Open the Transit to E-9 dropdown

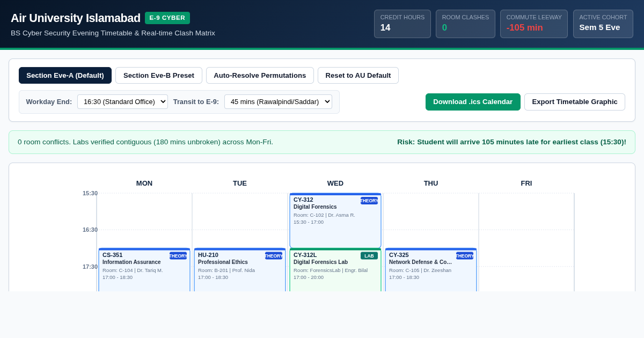pyautogui.click(x=278, y=102)
